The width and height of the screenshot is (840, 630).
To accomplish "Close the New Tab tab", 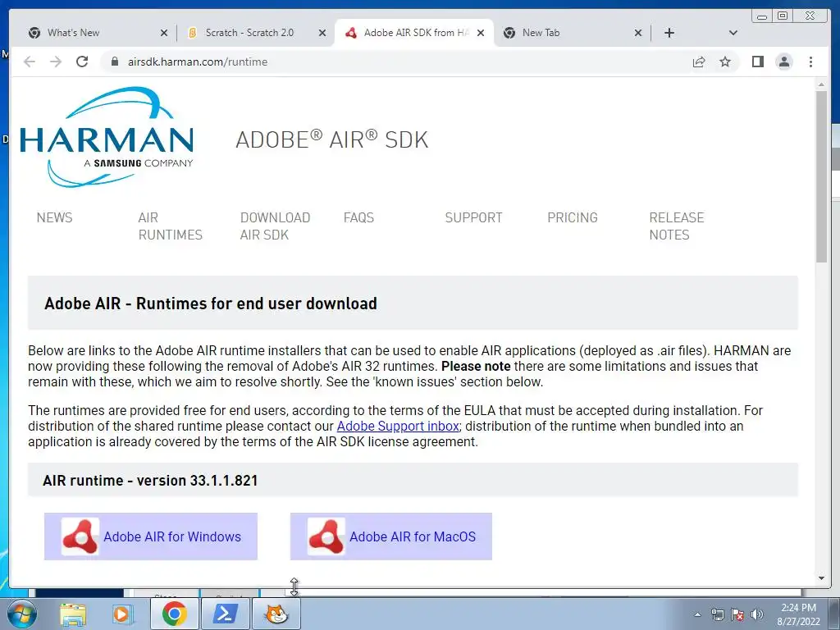I will [638, 33].
